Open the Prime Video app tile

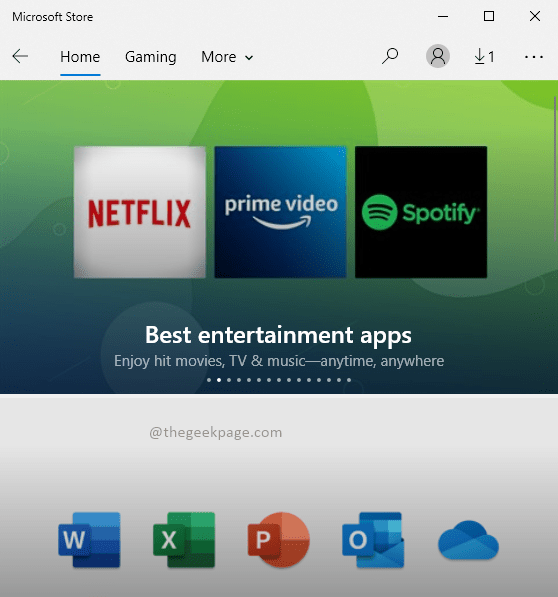[x=281, y=212]
